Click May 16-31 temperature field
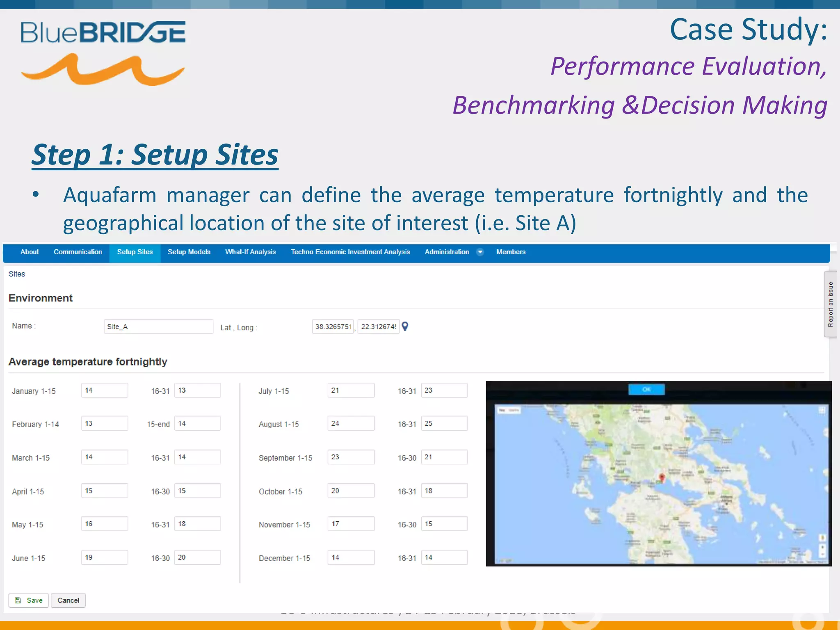The height and width of the screenshot is (630, 840). (x=198, y=524)
